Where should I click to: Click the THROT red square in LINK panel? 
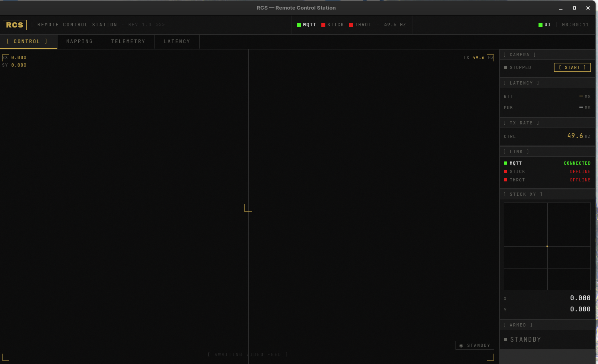tap(505, 180)
